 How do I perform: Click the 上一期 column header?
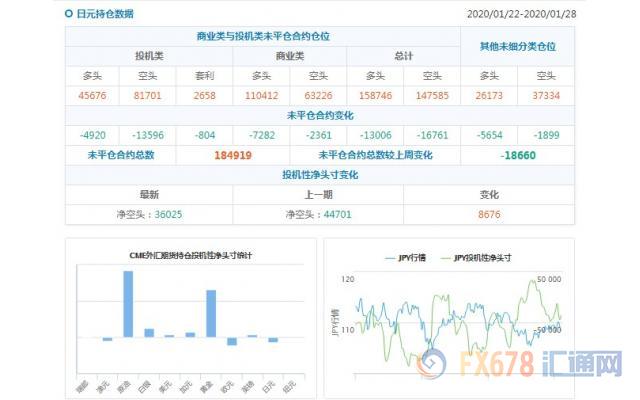(318, 195)
